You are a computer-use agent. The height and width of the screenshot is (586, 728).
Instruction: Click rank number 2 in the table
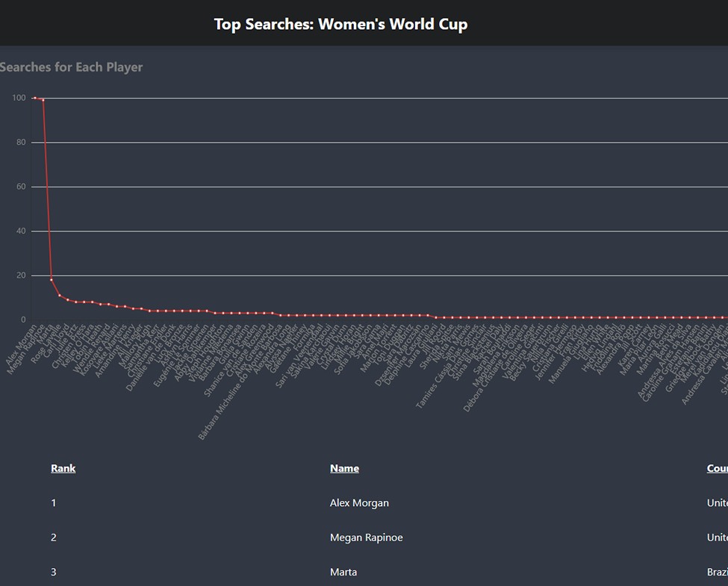click(54, 537)
